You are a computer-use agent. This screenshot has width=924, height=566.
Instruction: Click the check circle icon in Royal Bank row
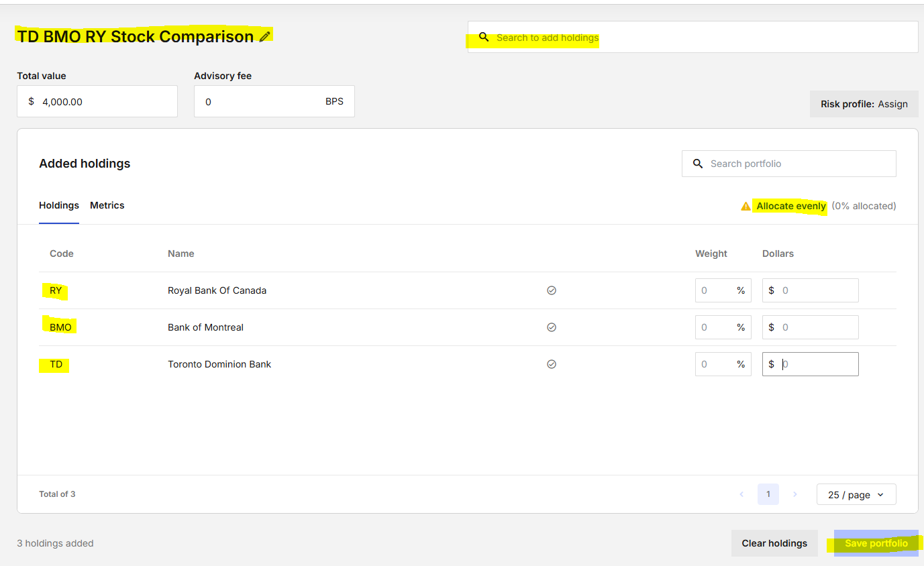click(552, 290)
